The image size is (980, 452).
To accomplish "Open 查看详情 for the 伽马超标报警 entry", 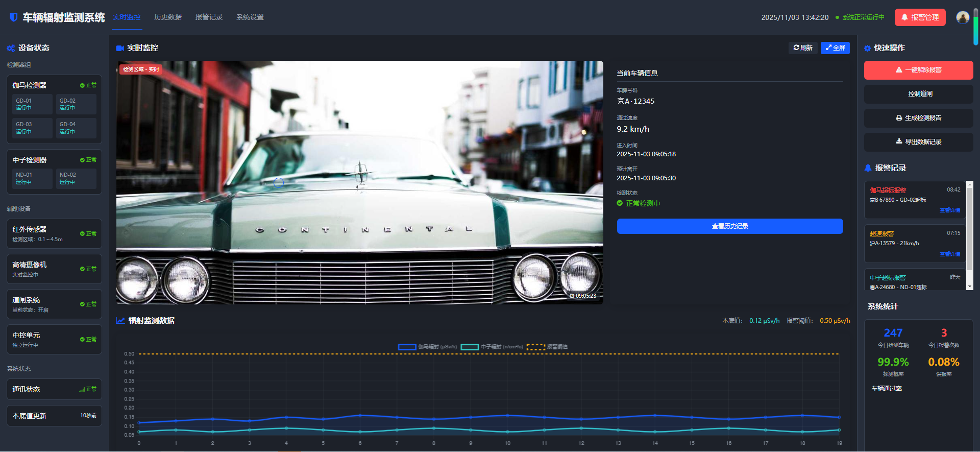I will (949, 210).
